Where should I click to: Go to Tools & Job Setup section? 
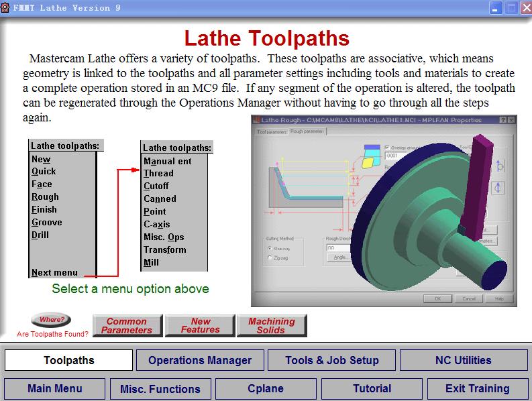point(332,360)
